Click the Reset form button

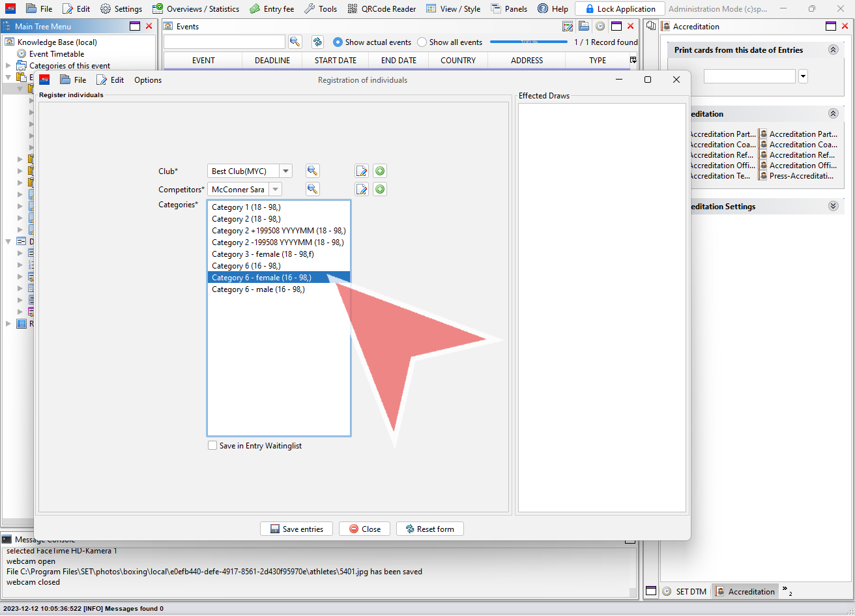(x=429, y=529)
